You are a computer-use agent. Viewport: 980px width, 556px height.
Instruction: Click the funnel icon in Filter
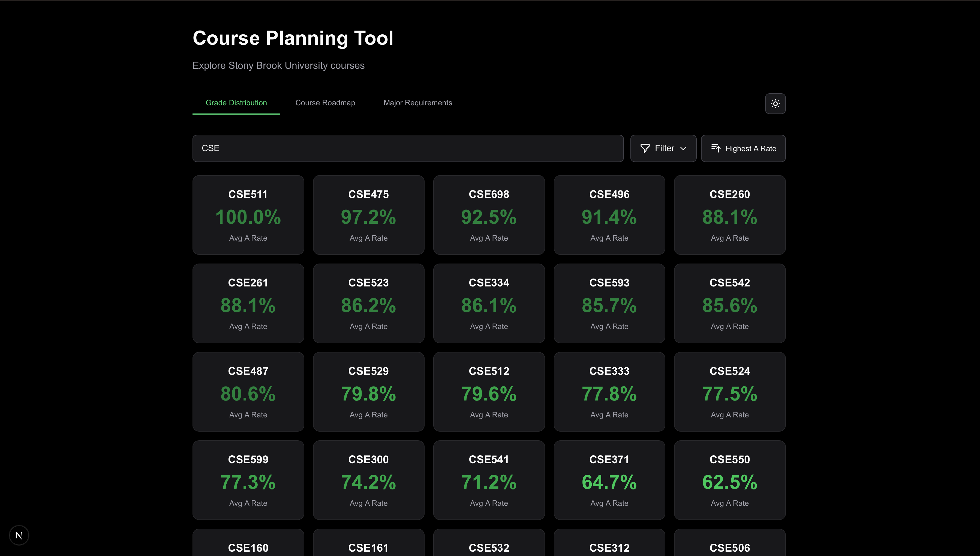tap(645, 148)
